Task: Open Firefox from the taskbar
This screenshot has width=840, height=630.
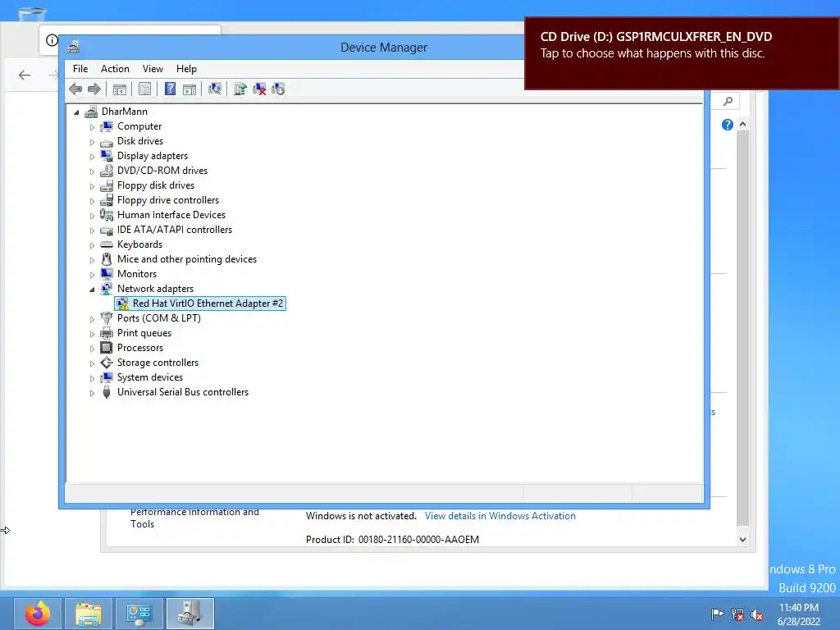Action: coord(38,614)
